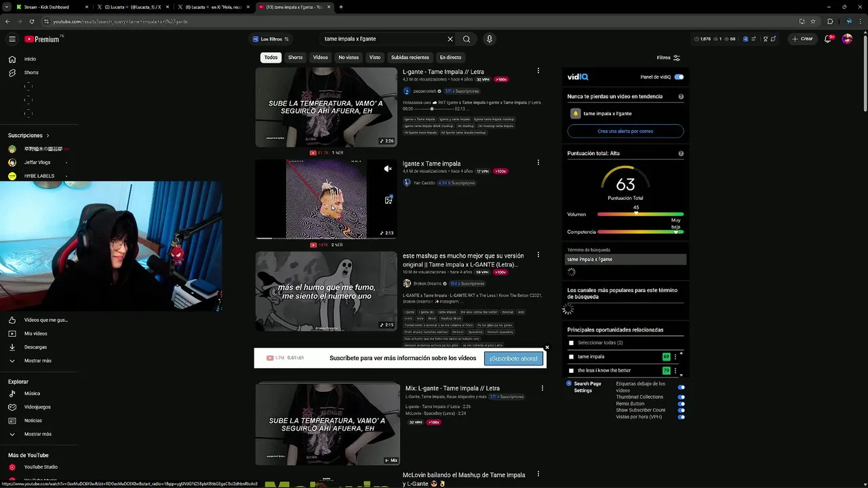868x488 pixels.
Task: Open the Filtros search filter panel
Action: pyautogui.click(x=668, y=58)
